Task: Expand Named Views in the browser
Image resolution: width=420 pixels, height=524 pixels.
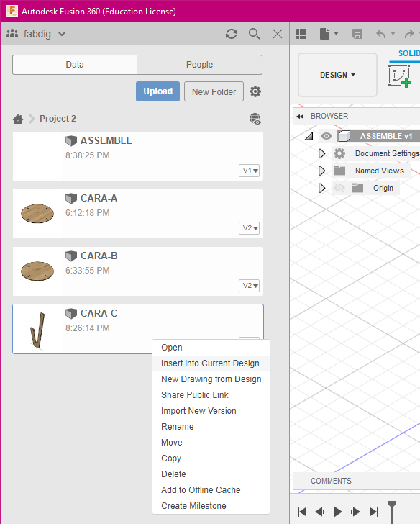Action: (321, 171)
